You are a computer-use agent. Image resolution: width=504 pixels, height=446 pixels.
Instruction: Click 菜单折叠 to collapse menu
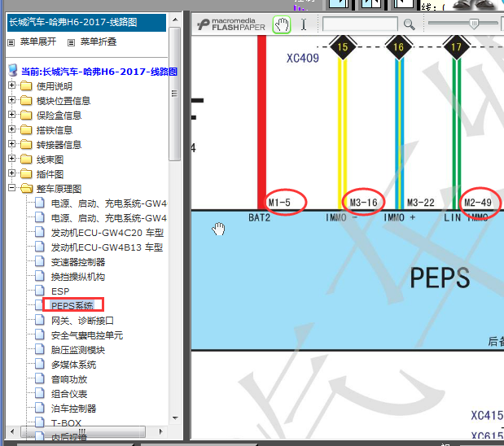[98, 42]
